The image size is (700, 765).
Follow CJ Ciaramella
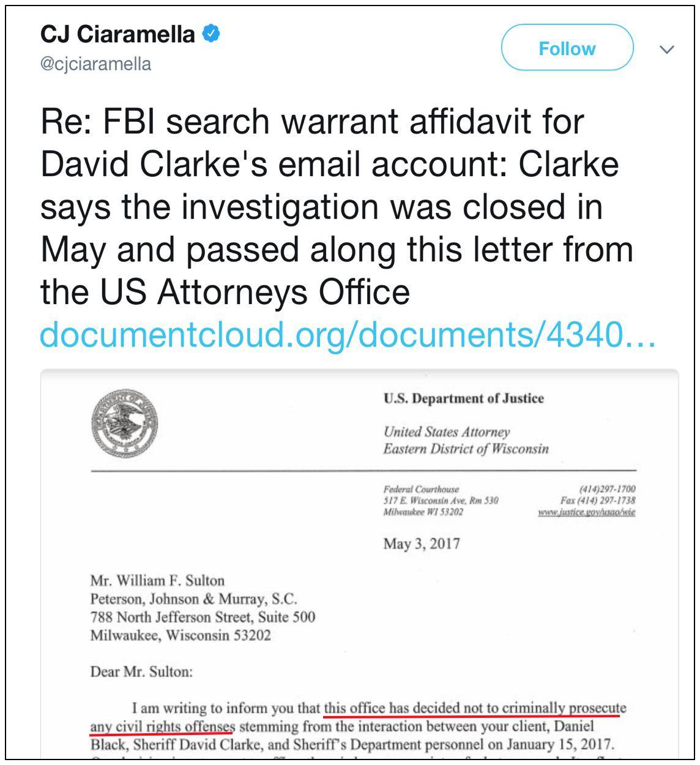[567, 48]
